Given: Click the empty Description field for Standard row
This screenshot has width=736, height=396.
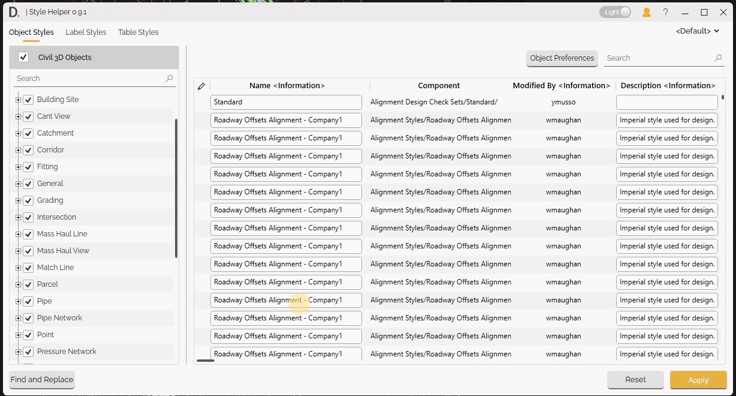Looking at the screenshot, I should pos(667,102).
